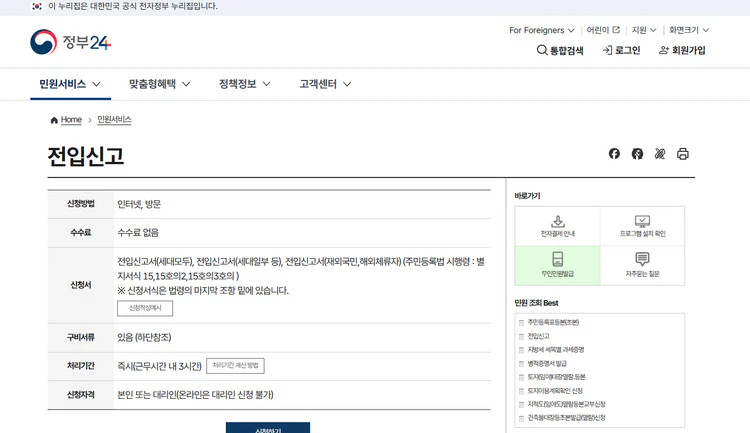Screen dimensions: 750x433
Task: Open the 맞춤형혜택 menu
Action: (x=159, y=84)
